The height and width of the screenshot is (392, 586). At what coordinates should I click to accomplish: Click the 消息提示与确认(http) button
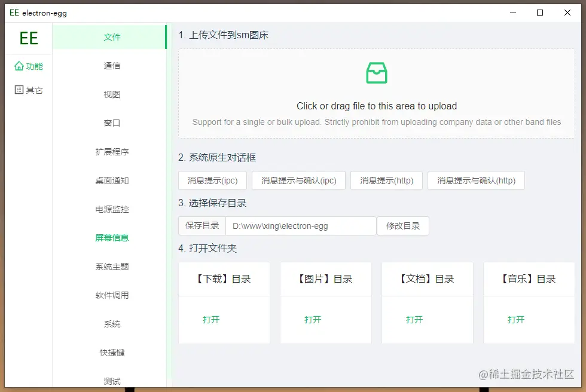[476, 180]
